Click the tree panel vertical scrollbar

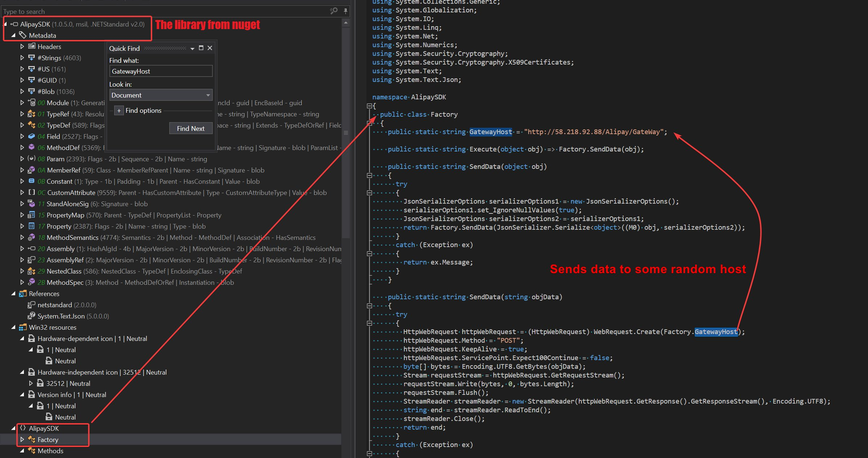pyautogui.click(x=346, y=132)
